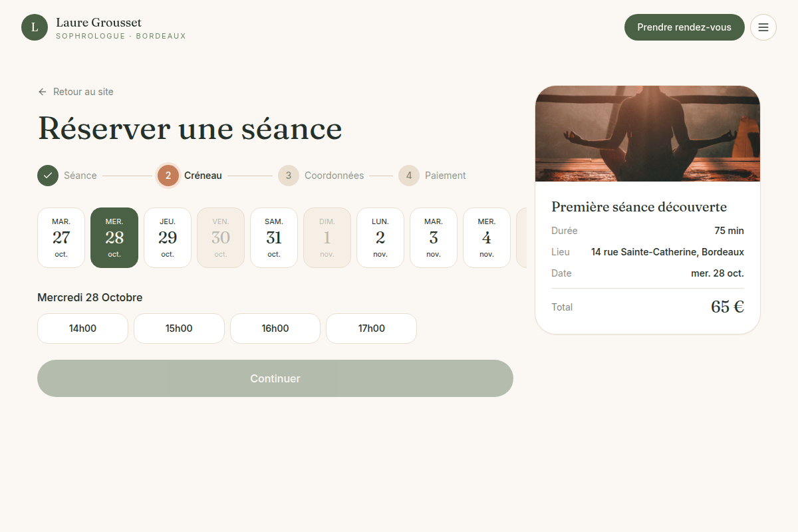The height and width of the screenshot is (532, 798).
Task: Pick Thursday 29 oct. date card
Action: 168,238
